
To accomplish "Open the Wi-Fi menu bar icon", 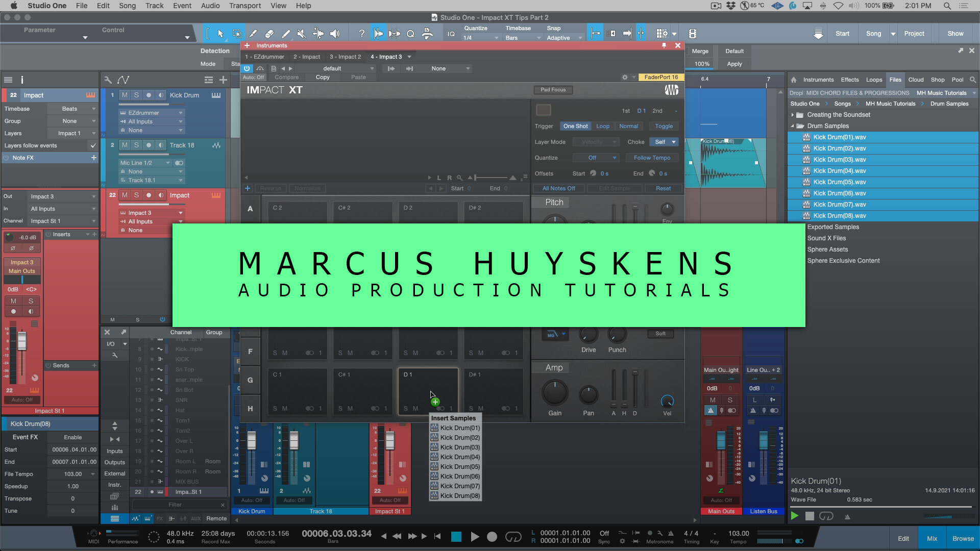I will coord(838,6).
